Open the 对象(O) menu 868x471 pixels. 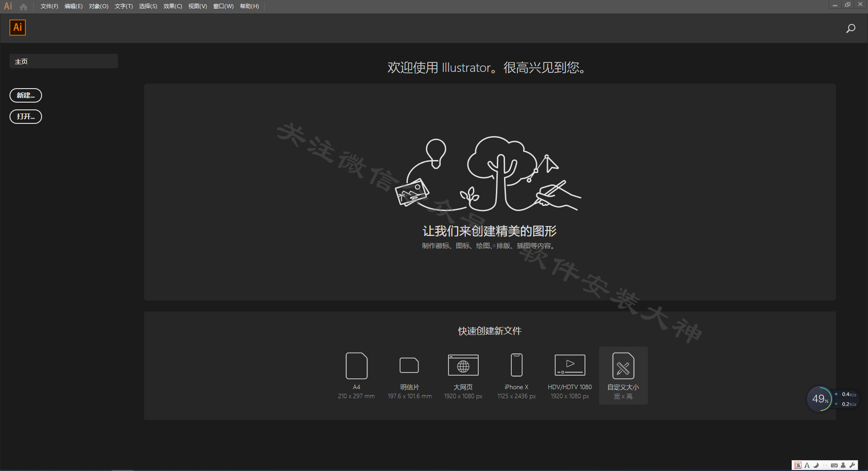tap(99, 6)
